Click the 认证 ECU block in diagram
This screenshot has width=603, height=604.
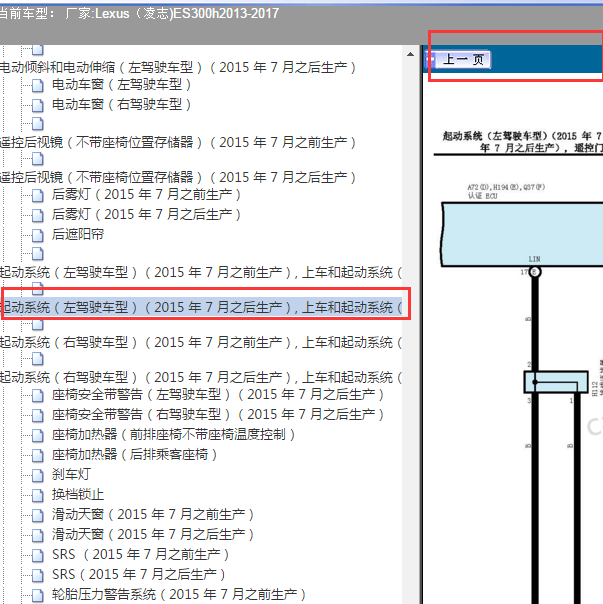tap(522, 235)
